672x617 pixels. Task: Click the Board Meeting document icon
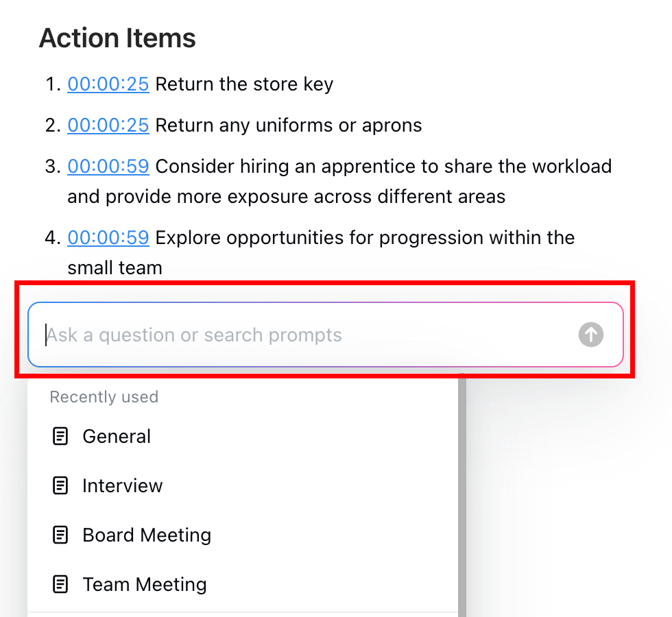coord(60,535)
